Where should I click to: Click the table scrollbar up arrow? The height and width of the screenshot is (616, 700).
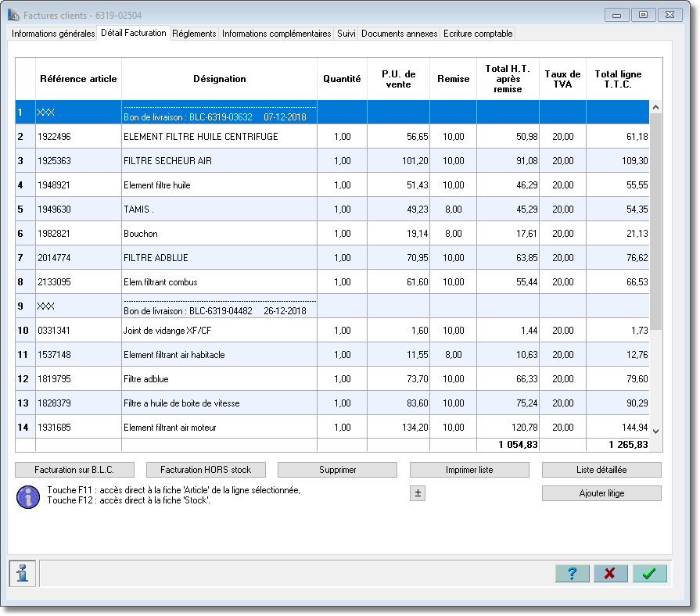pos(655,107)
